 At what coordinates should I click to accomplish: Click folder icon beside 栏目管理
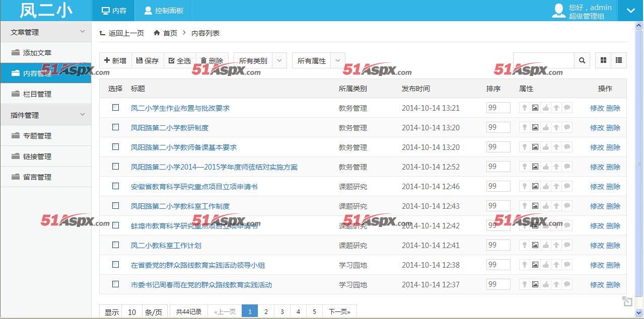pos(15,94)
